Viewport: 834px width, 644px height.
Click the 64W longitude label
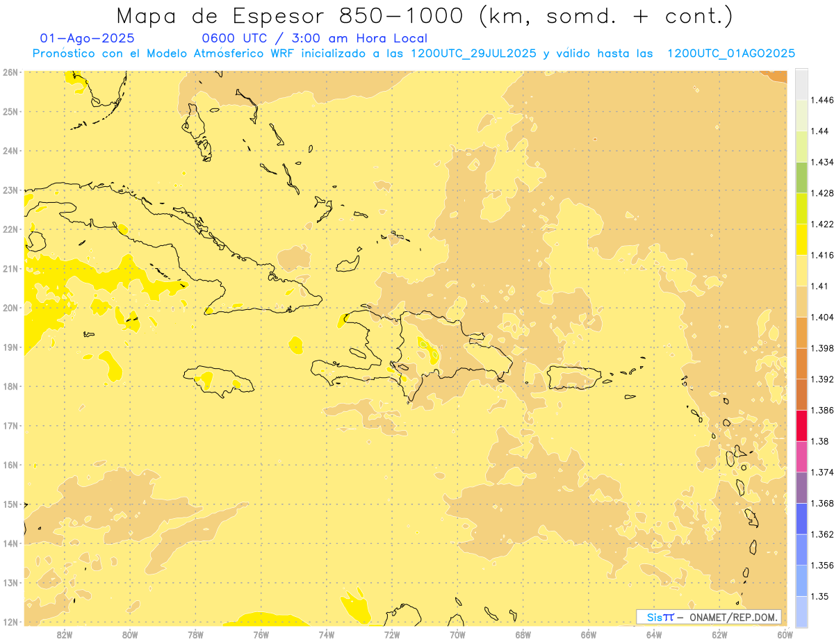(x=654, y=634)
